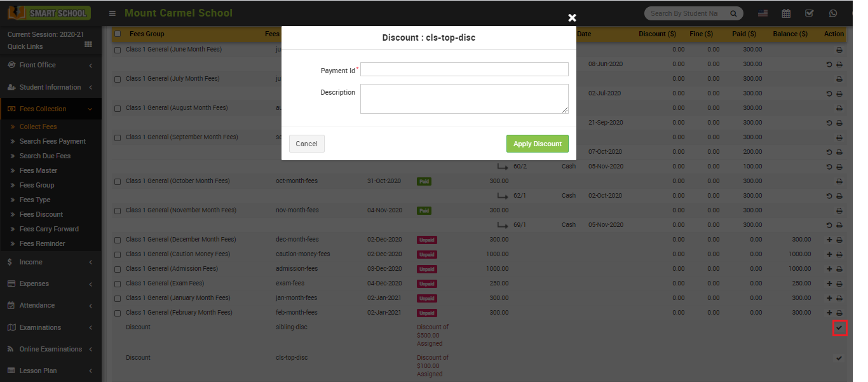Image resolution: width=868 pixels, height=382 pixels.
Task: Toggle the sidebar hamburger menu icon
Action: click(x=112, y=13)
